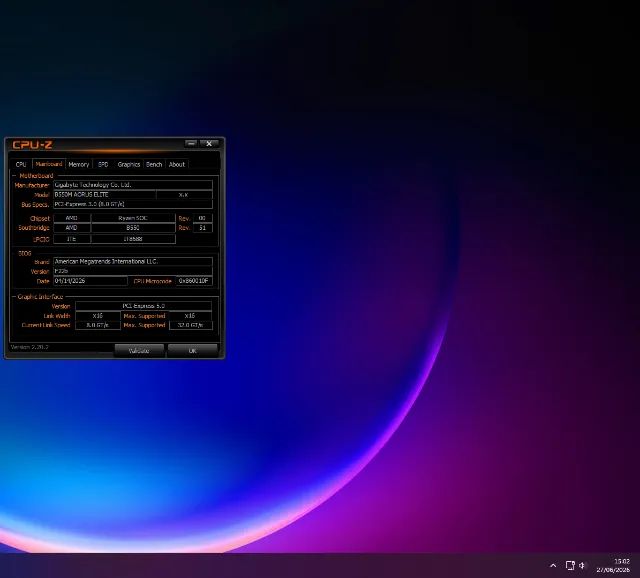Click the CPU-Z logo in title bar
The width and height of the screenshot is (640, 578).
tap(32, 144)
